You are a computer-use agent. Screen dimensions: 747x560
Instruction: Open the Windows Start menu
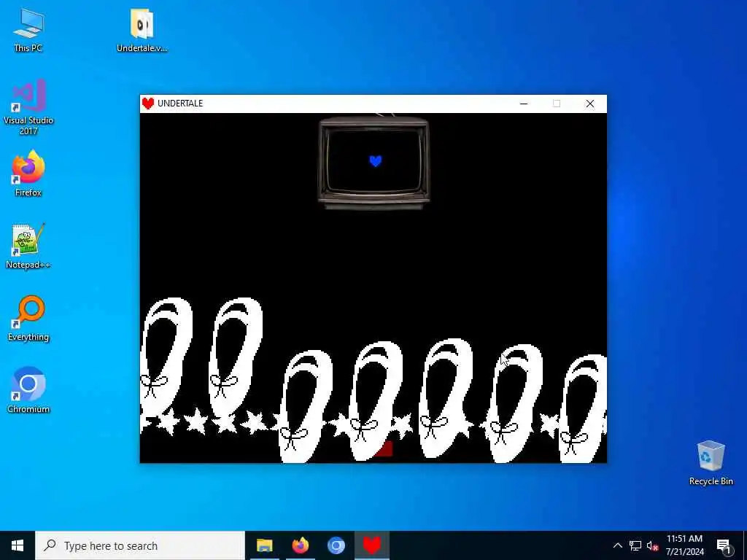(x=18, y=545)
